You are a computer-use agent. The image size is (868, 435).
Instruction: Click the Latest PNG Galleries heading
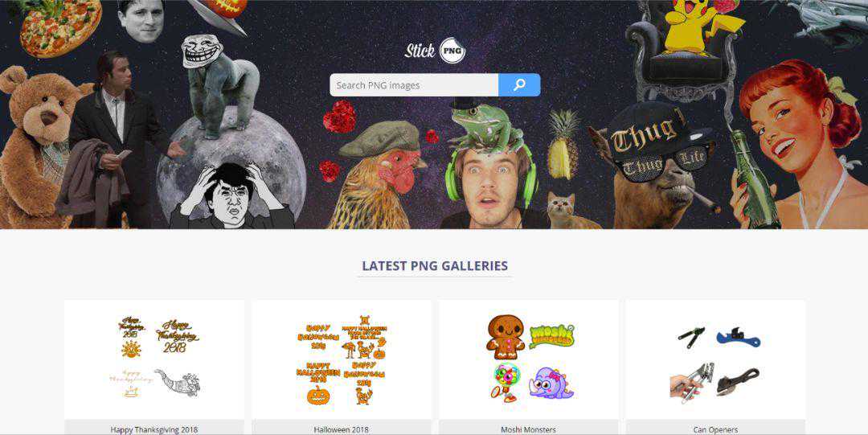pyautogui.click(x=435, y=265)
